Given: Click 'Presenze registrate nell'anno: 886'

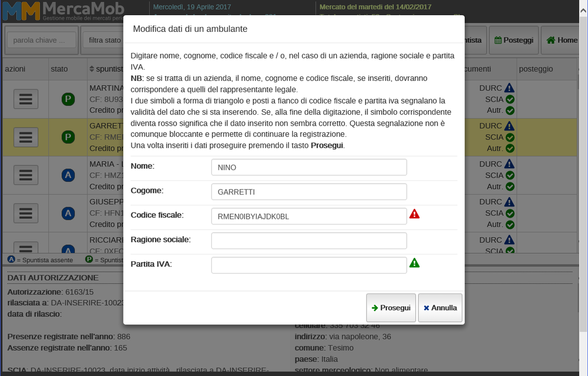Looking at the screenshot, I should pos(69,337).
